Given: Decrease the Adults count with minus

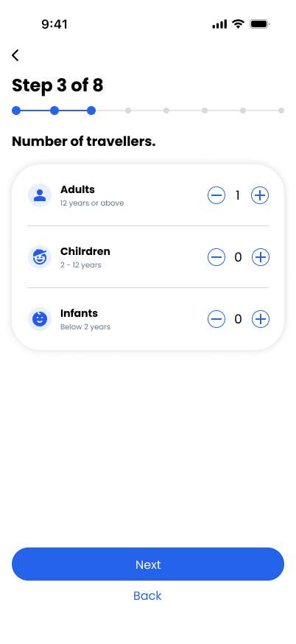Looking at the screenshot, I should [x=216, y=195].
